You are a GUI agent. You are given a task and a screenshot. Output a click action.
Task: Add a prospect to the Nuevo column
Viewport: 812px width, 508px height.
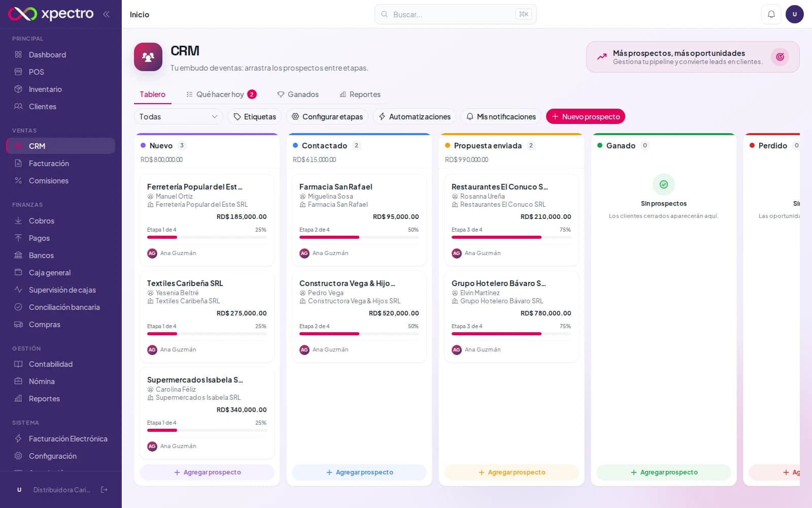tap(207, 472)
